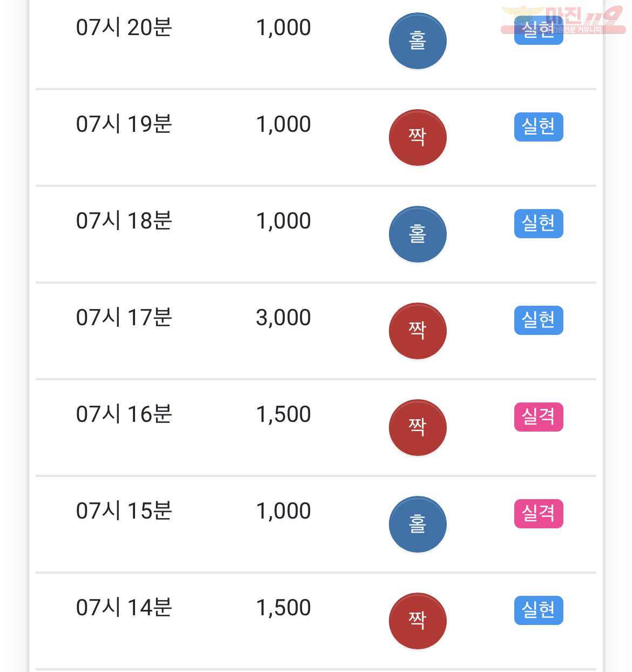Image resolution: width=632 pixels, height=672 pixels.
Task: Click the blue 홀 circle at 07시 20분
Action: tap(418, 41)
